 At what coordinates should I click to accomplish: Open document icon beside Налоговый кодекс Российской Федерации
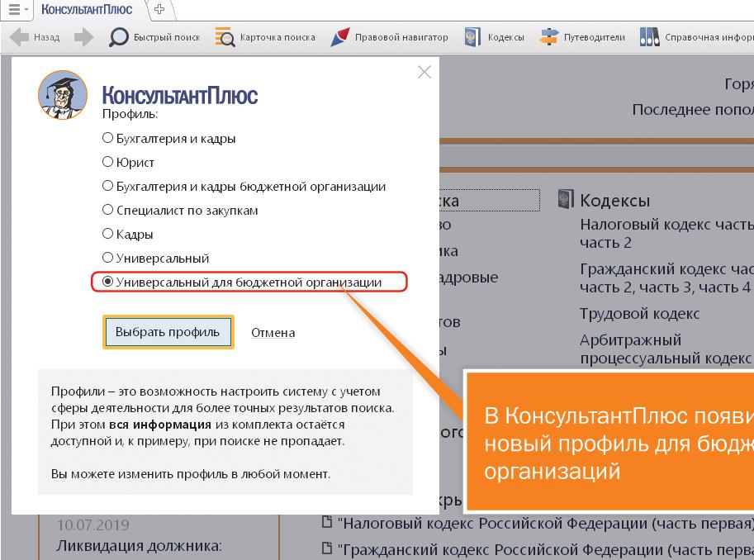pyautogui.click(x=327, y=522)
